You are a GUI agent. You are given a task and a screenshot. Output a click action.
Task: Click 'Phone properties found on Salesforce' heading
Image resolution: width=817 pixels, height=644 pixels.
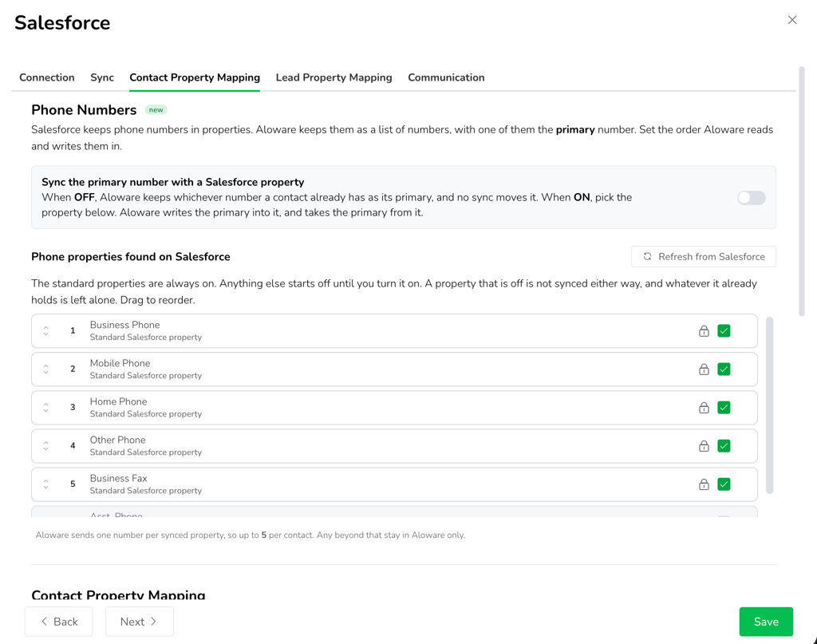click(131, 256)
